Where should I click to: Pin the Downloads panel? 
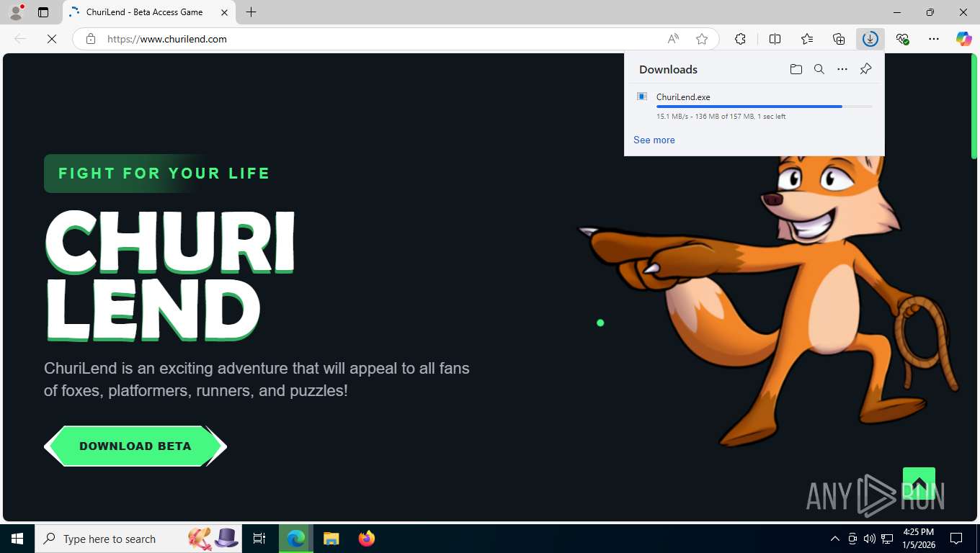865,69
